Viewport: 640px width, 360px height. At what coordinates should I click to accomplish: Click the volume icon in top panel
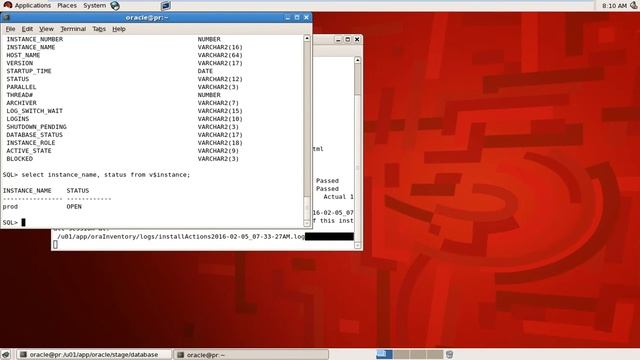(x=634, y=5)
